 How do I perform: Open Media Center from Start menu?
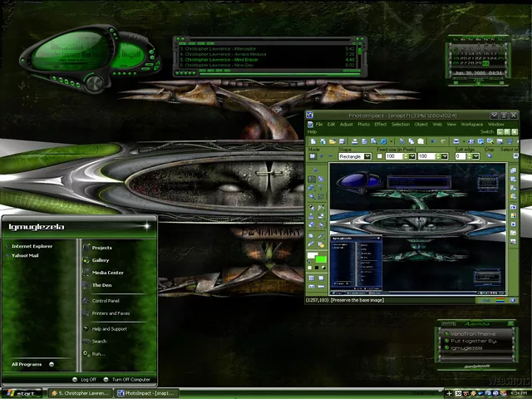click(107, 273)
